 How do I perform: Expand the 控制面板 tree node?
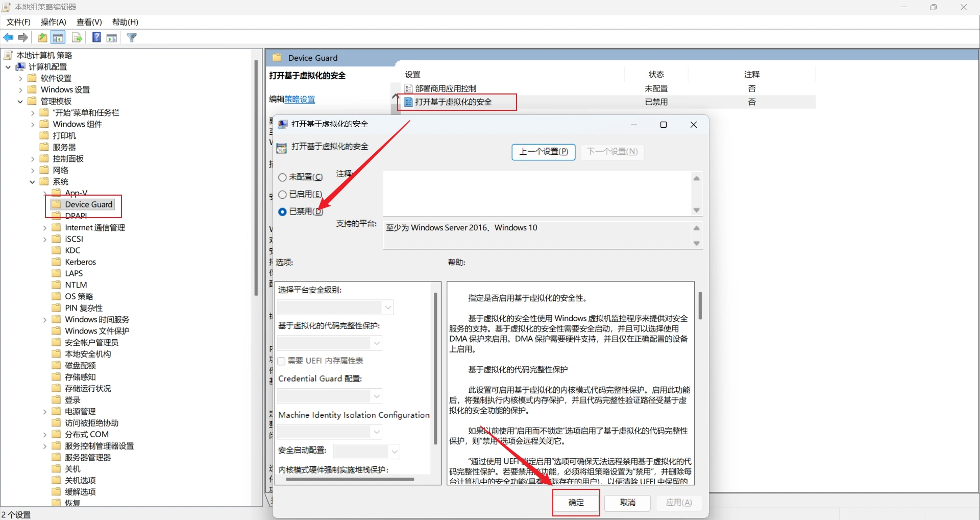point(33,159)
